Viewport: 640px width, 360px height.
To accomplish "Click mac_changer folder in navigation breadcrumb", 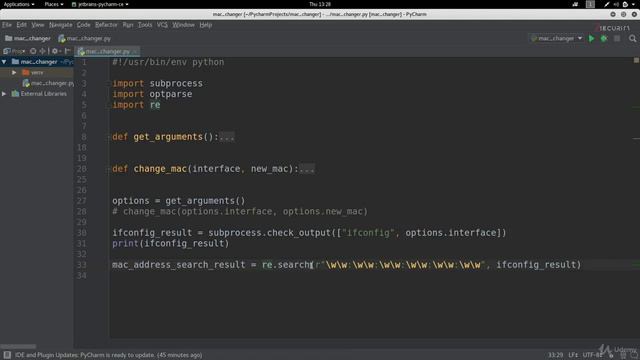I will (28, 38).
